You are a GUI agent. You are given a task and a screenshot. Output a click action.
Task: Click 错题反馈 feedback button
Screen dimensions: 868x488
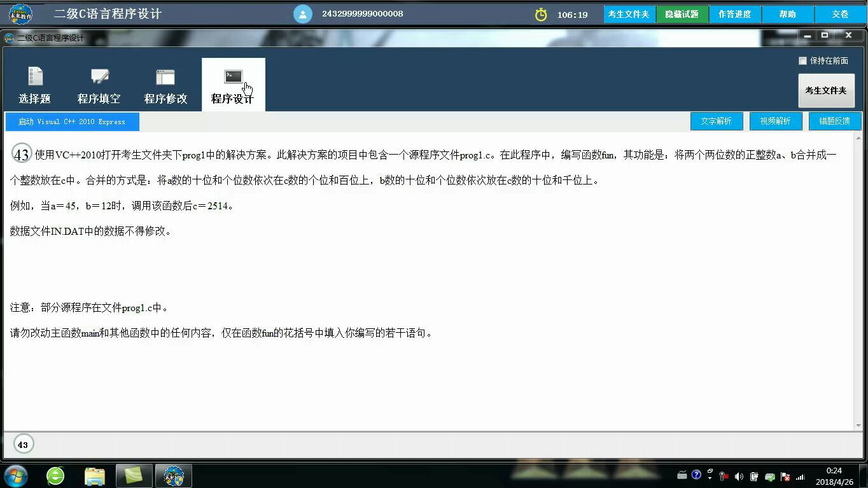point(834,121)
